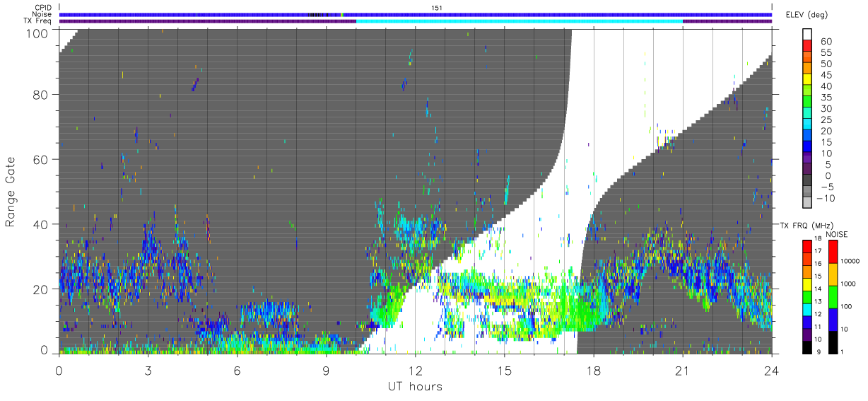This screenshot has height=401, width=868.
Task: Click the yellow segment of ELEV colorbar
Action: pyautogui.click(x=807, y=81)
